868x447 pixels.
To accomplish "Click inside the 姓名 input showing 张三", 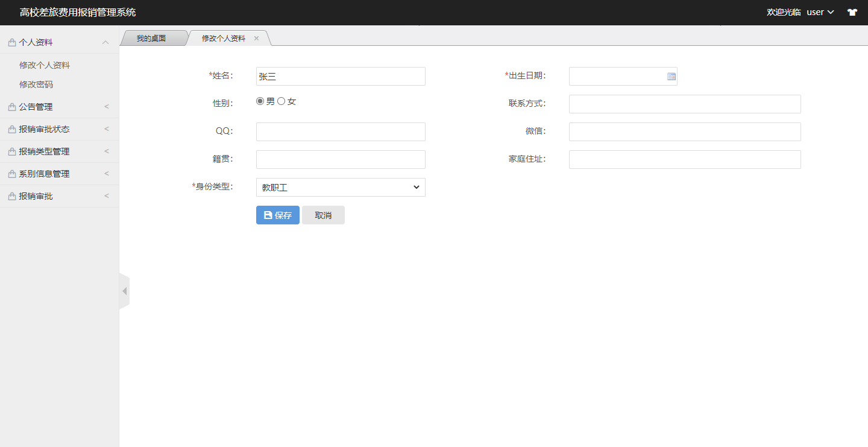I will click(x=341, y=76).
